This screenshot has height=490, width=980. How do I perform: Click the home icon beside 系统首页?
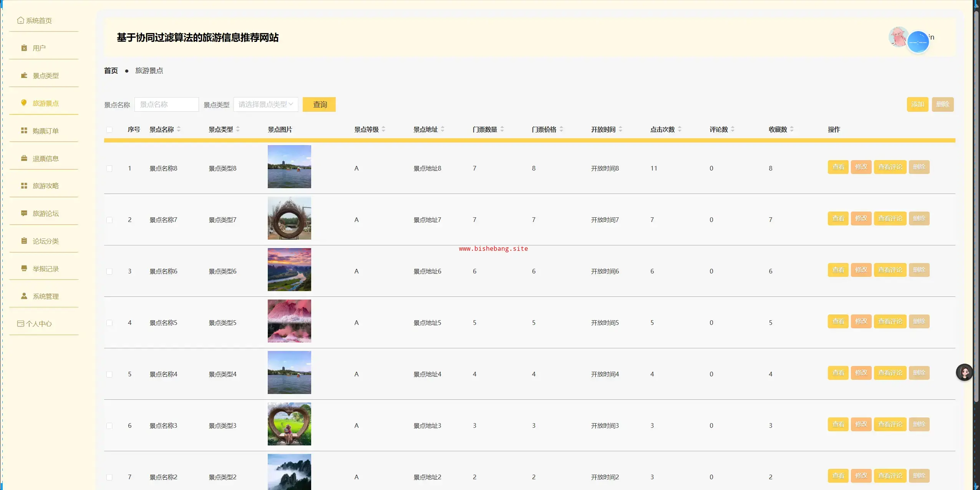point(21,20)
